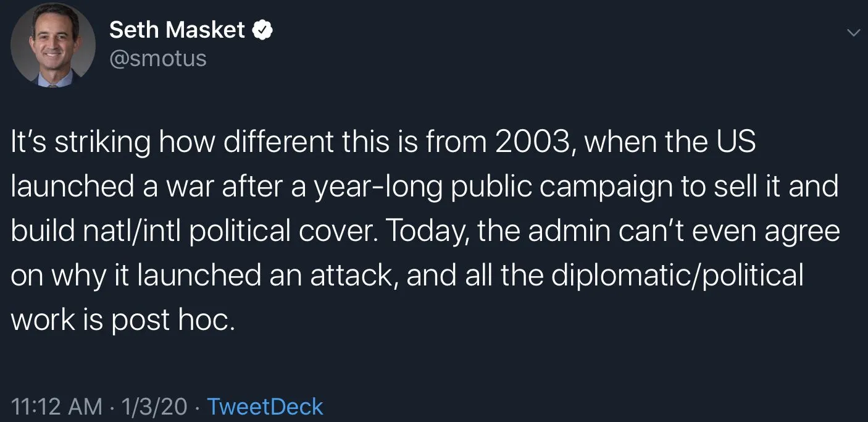
Task: Open the @smotus handle link
Action: 158,58
